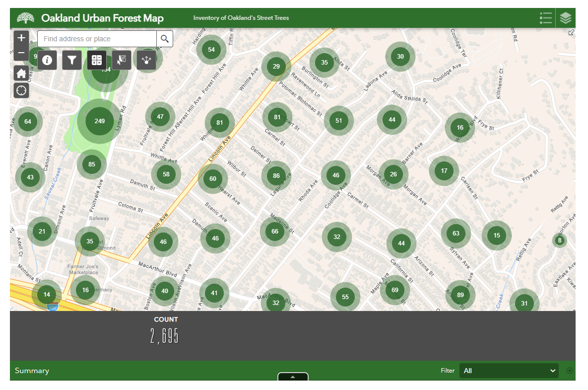Go to default map extent home
Screen dimensions: 588x390
point(21,73)
